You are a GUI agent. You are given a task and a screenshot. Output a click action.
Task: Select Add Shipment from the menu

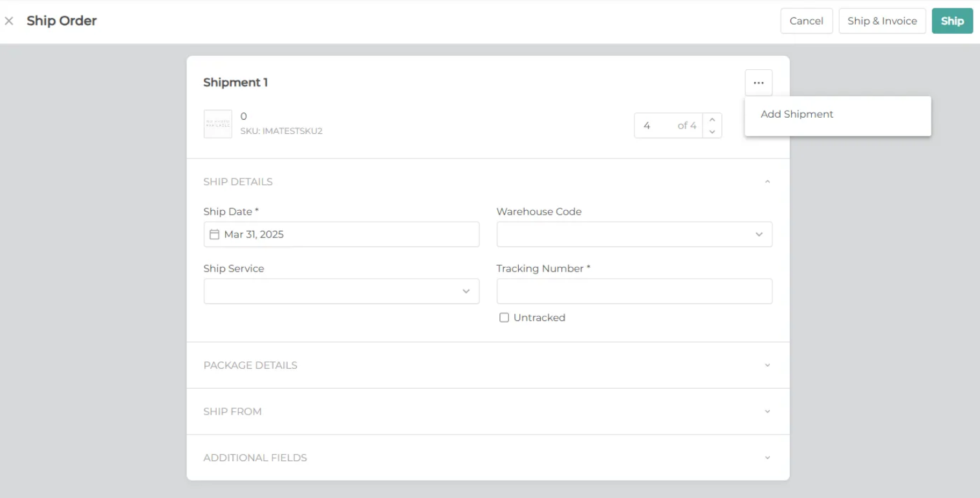[x=796, y=114]
